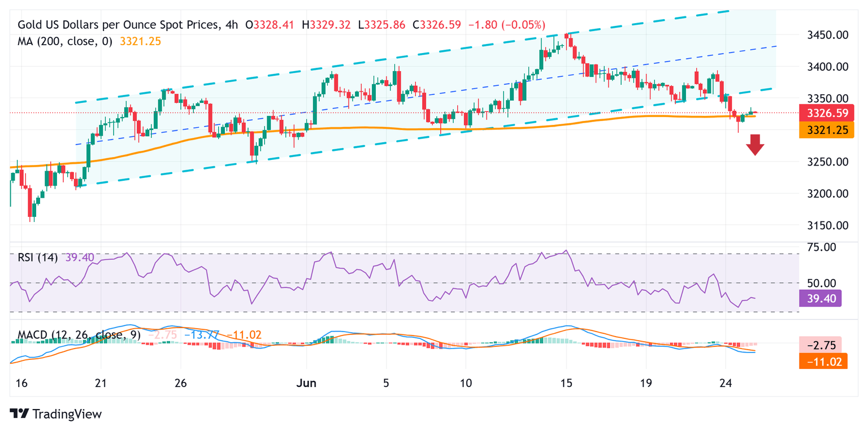Click the orange 3321.25 value in MA legend
Image resolution: width=868 pixels, height=431 pixels.
point(141,41)
